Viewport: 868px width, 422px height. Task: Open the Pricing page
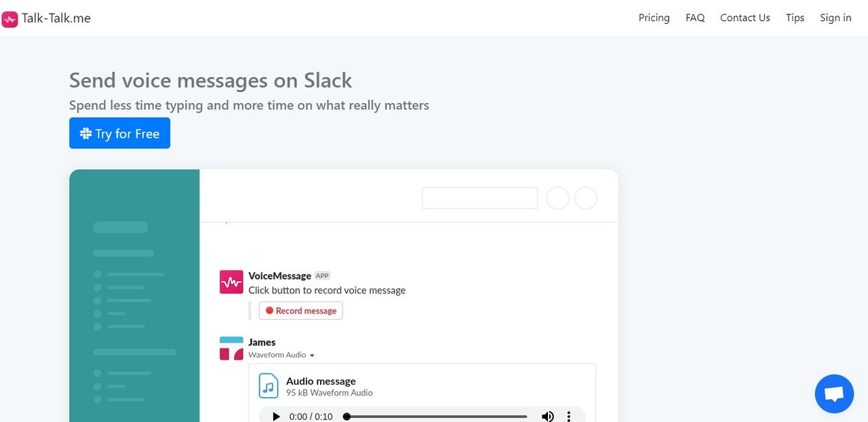[654, 18]
